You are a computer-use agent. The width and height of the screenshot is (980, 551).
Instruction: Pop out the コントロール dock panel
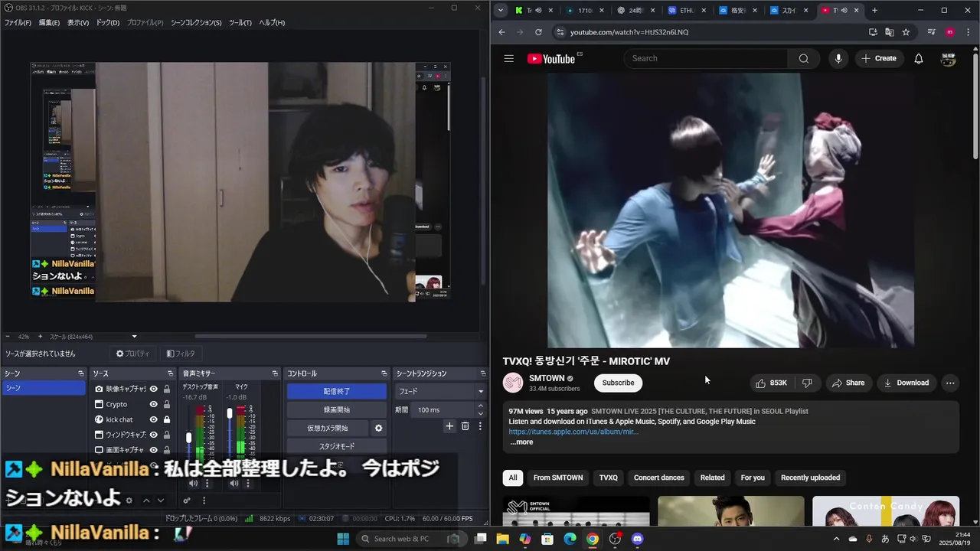click(384, 373)
